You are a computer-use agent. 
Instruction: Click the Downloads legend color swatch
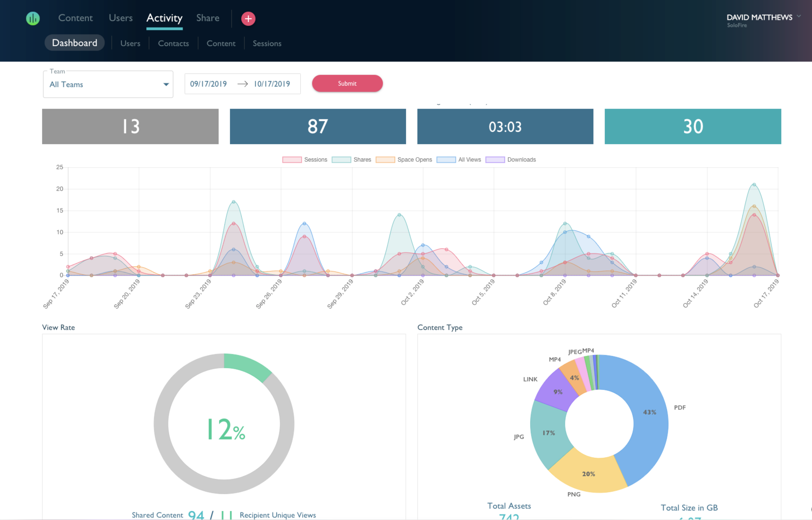(x=495, y=160)
